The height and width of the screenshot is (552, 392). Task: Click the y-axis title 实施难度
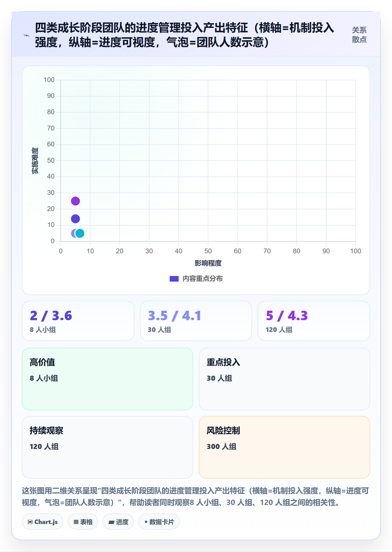pyautogui.click(x=35, y=161)
